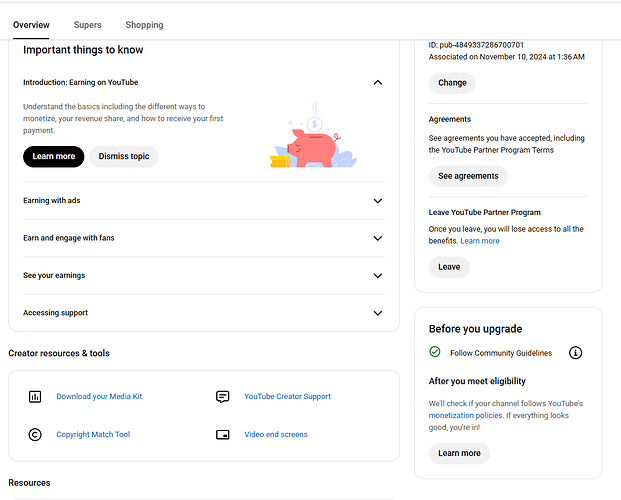This screenshot has height=500, width=621.
Task: Click the Important things to know heading
Action: pyautogui.click(x=83, y=50)
